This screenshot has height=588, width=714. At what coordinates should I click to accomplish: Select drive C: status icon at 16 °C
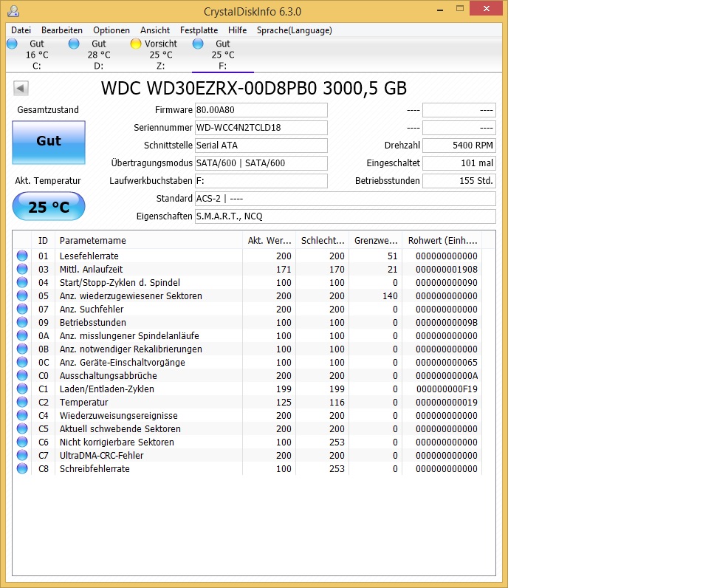(x=13, y=44)
